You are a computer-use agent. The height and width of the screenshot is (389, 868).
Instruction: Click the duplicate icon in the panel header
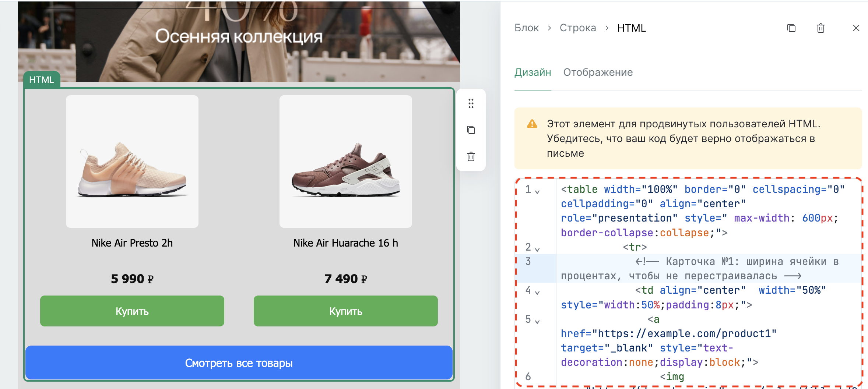(x=791, y=28)
